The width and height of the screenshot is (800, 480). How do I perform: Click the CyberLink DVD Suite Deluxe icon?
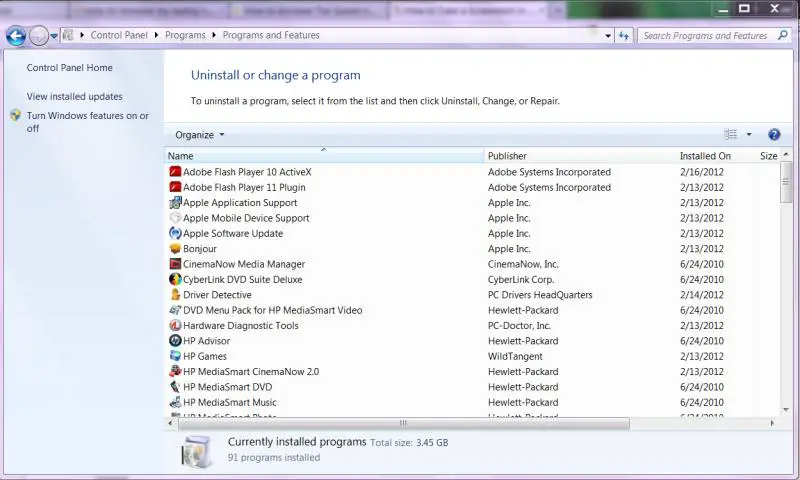175,279
